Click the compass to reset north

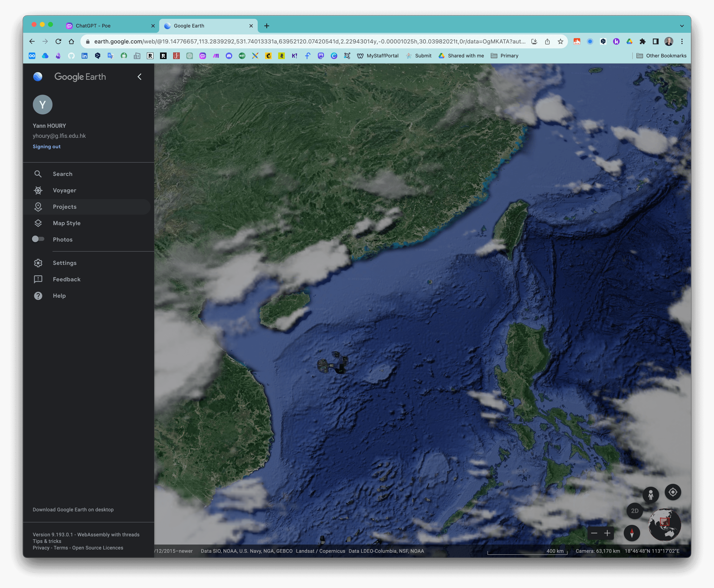tap(632, 533)
